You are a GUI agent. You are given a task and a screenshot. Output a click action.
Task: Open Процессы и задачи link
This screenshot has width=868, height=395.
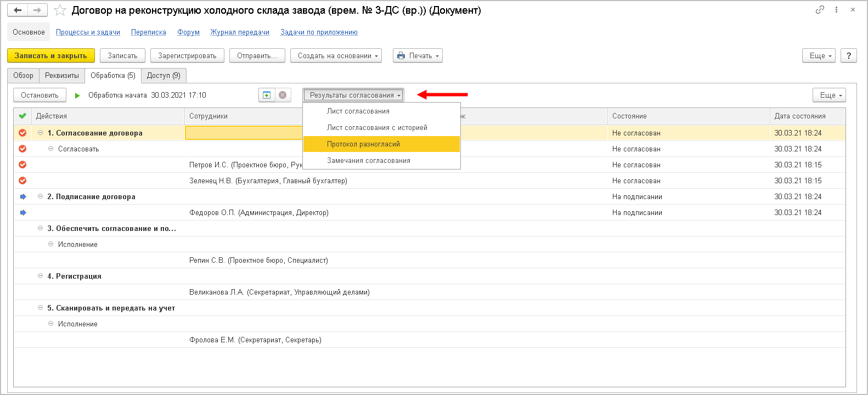tap(88, 32)
